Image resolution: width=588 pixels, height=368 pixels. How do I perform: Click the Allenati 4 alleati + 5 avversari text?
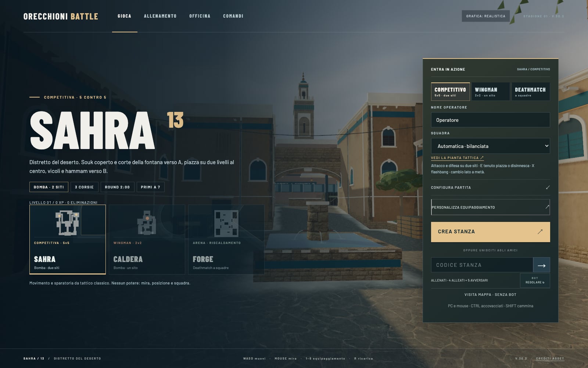pyautogui.click(x=459, y=280)
